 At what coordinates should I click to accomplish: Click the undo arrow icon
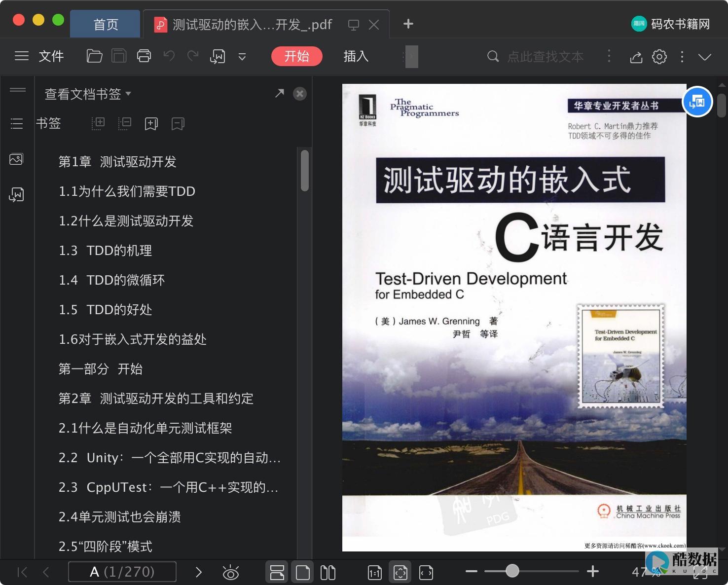click(x=169, y=56)
